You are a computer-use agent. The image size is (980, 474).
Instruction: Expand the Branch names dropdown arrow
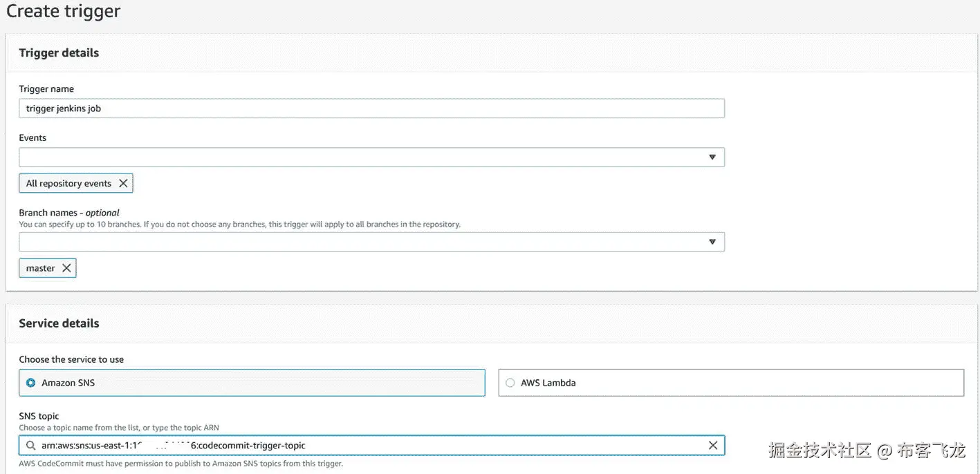pos(712,242)
